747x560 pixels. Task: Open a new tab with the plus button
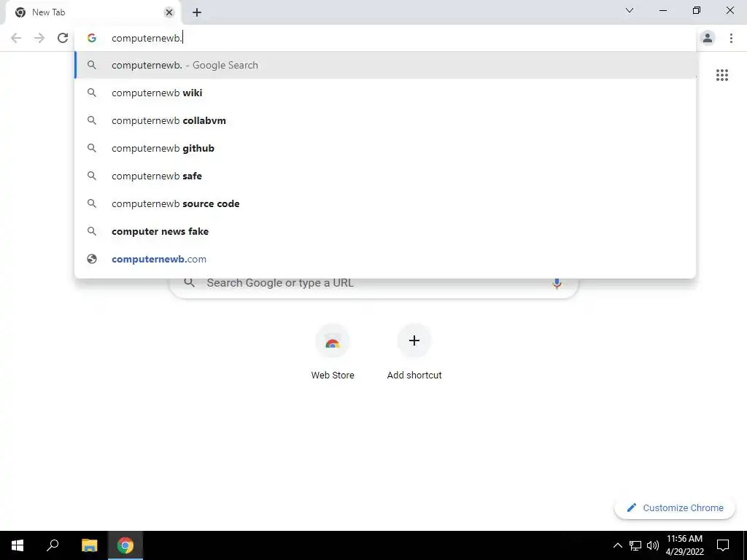pos(197,13)
